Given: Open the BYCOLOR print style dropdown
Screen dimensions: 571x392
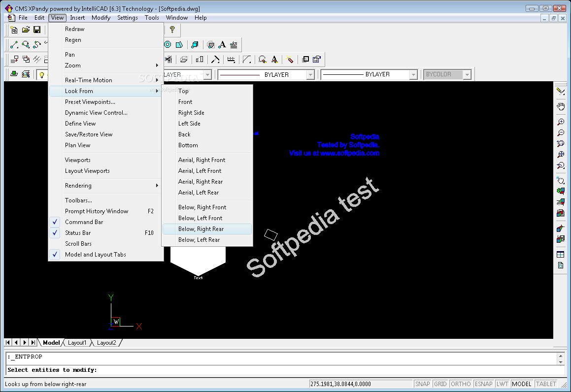Looking at the screenshot, I should click(x=467, y=75).
